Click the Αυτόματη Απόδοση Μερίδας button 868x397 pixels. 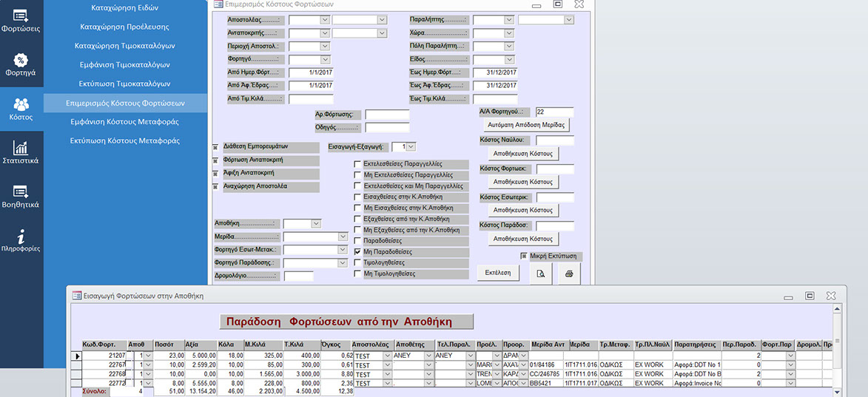point(525,125)
